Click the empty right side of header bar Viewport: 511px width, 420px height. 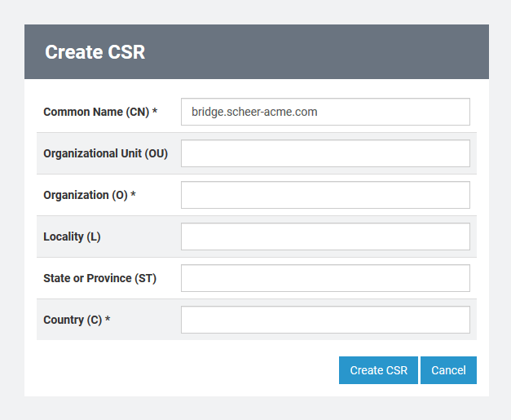click(x=367, y=52)
